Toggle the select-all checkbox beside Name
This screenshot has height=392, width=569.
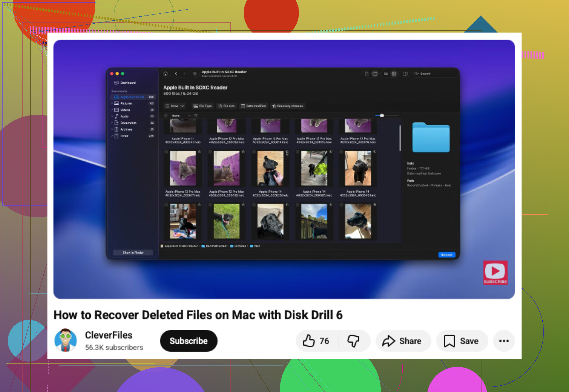(x=166, y=115)
